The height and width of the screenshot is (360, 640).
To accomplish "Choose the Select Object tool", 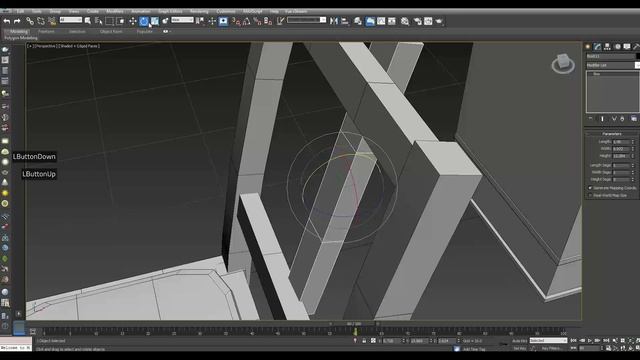I will [88, 21].
